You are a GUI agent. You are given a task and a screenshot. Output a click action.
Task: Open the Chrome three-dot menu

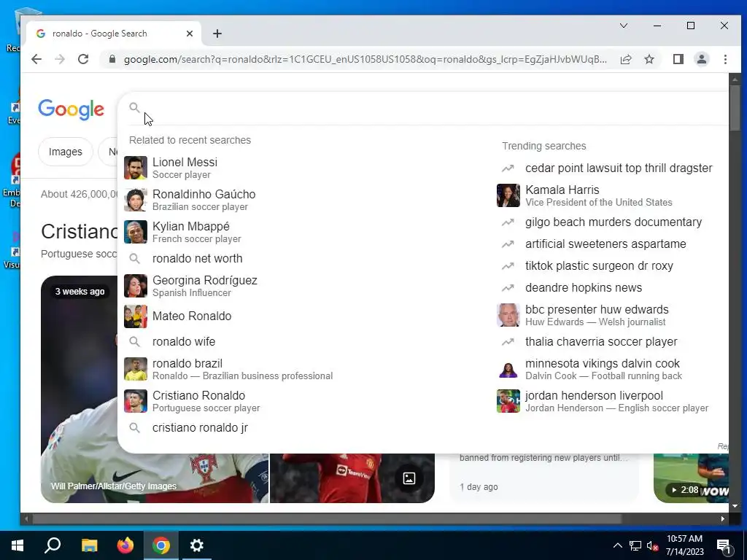click(x=725, y=59)
